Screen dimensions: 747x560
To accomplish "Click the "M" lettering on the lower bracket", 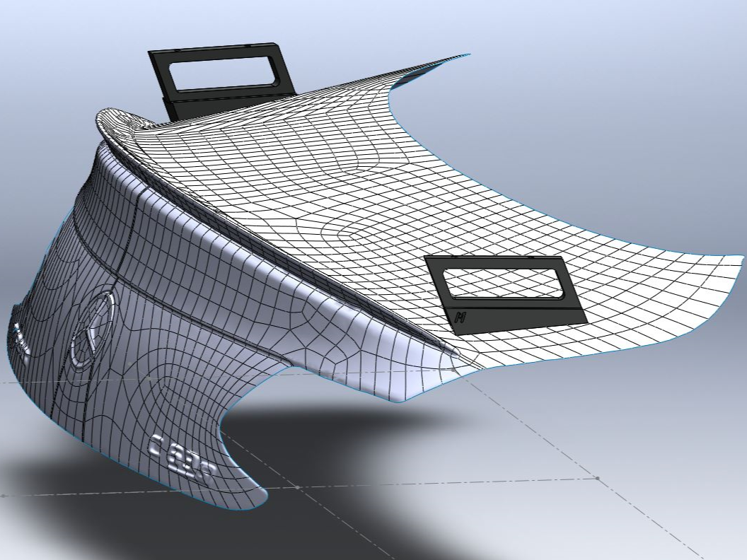I will [x=461, y=317].
